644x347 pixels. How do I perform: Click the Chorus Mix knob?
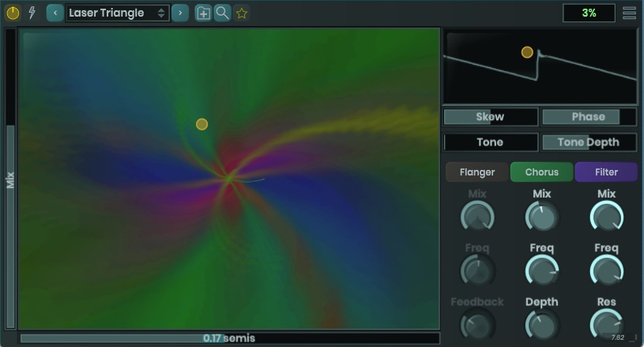541,216
